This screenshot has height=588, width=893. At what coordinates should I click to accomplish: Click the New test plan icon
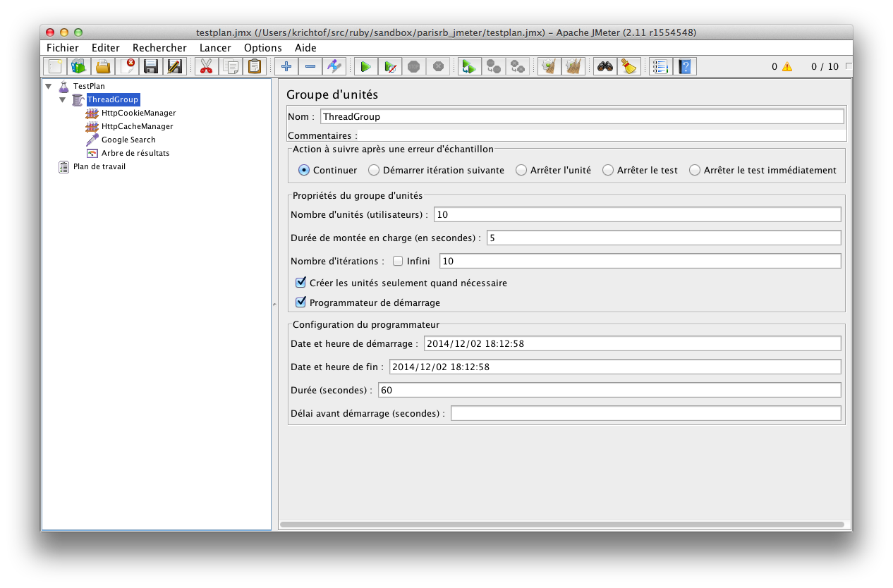coord(55,66)
